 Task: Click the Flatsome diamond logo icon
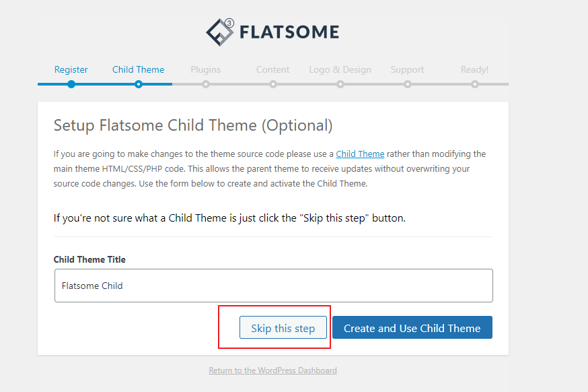pyautogui.click(x=219, y=32)
